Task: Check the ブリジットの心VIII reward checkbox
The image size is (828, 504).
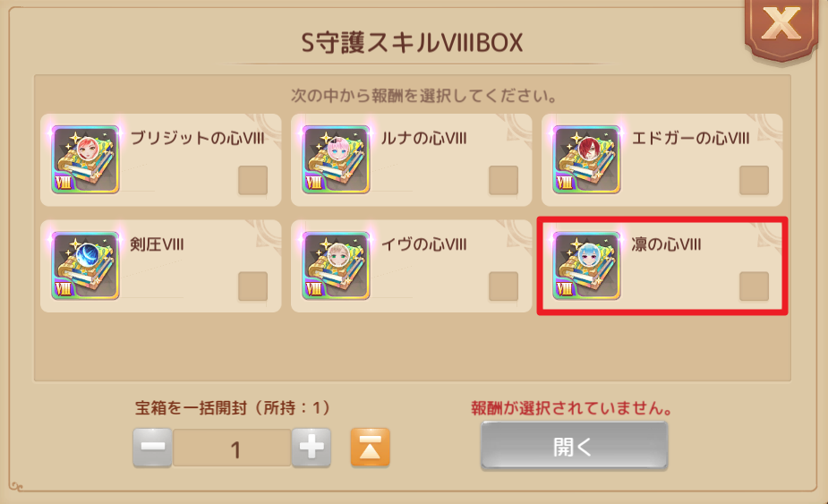Action: (253, 181)
